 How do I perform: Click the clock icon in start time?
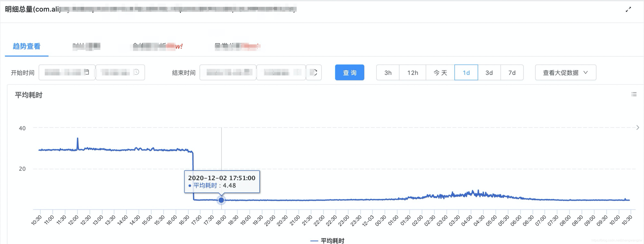click(136, 72)
